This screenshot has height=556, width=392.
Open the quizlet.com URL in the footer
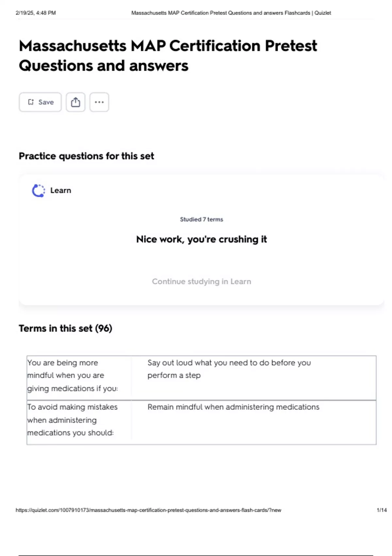pos(148,510)
